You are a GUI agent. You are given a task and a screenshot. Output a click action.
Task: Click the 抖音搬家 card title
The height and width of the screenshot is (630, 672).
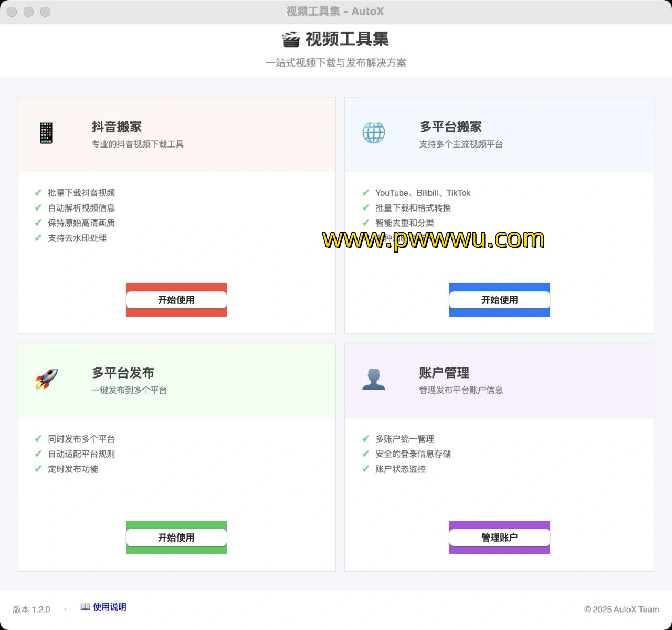point(117,127)
